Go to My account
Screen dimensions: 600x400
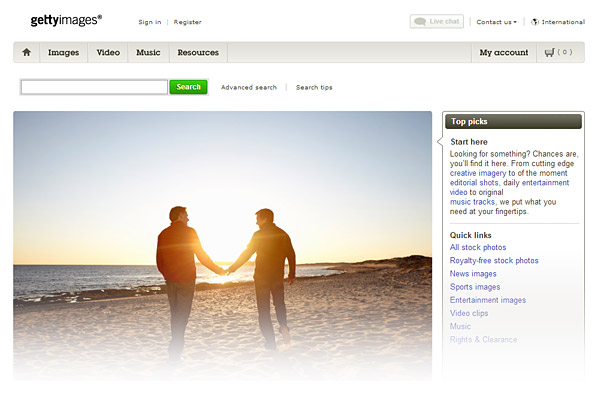tap(503, 52)
